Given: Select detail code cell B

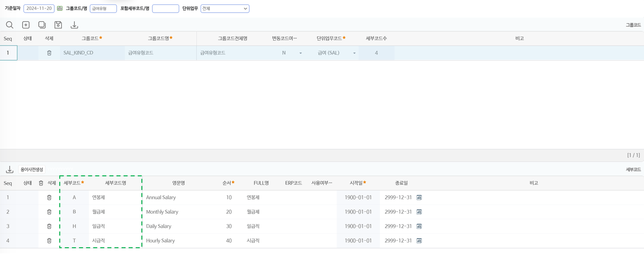Looking at the screenshot, I should 74,212.
